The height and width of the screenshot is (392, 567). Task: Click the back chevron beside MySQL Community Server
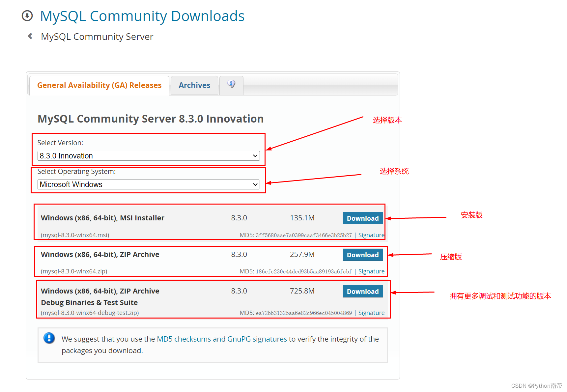30,36
